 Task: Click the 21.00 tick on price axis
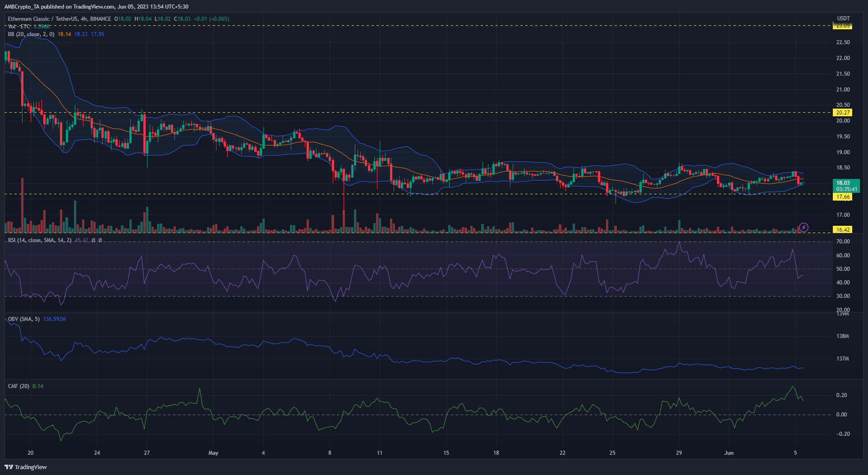pyautogui.click(x=843, y=90)
